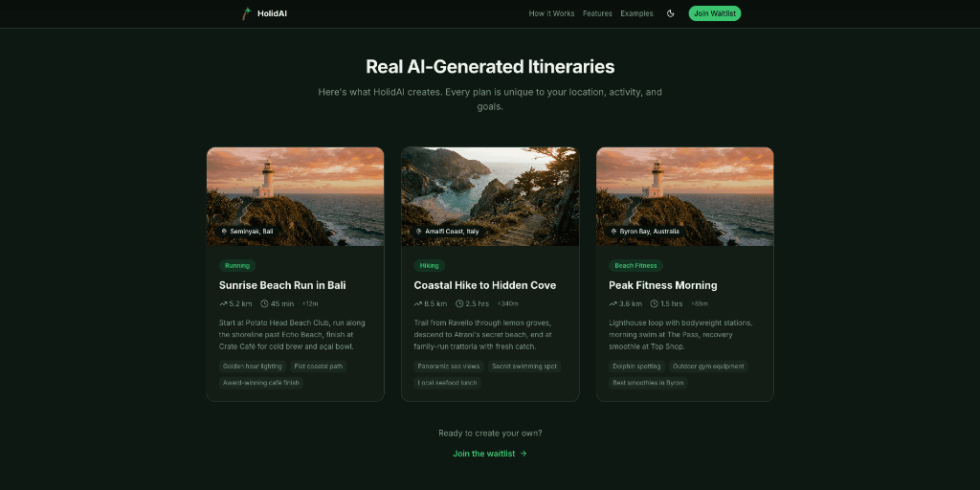This screenshot has width=980, height=490.
Task: Click the Beach Fitness category badge
Action: tap(635, 266)
